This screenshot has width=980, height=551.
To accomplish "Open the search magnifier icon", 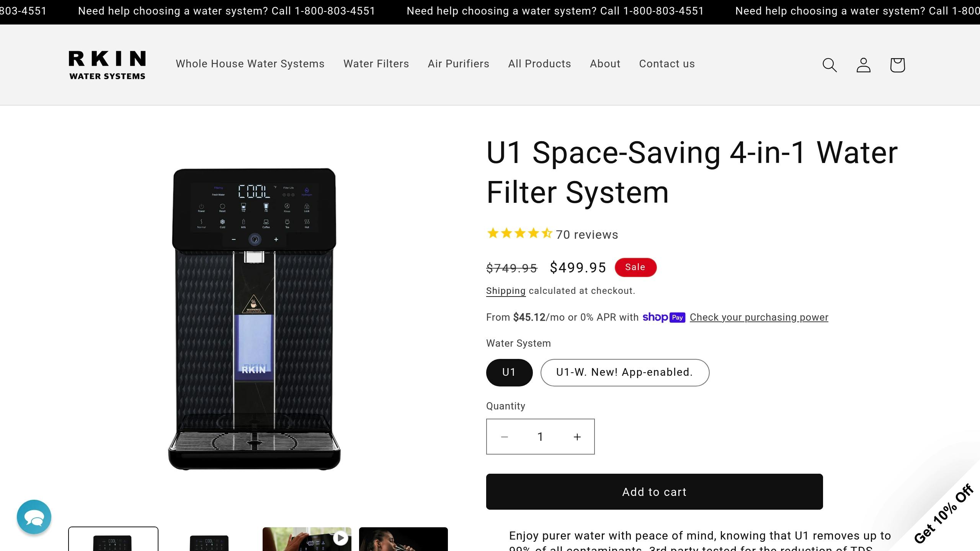I will (x=830, y=65).
